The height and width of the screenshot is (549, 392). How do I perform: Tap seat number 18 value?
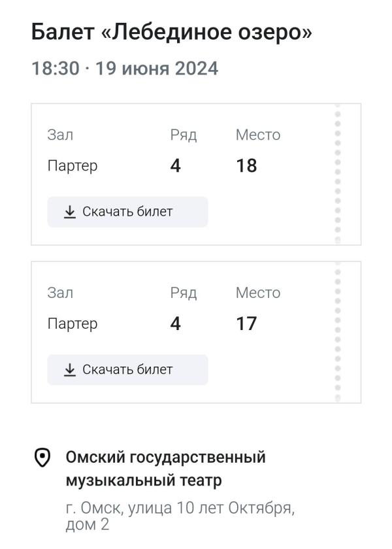246,165
